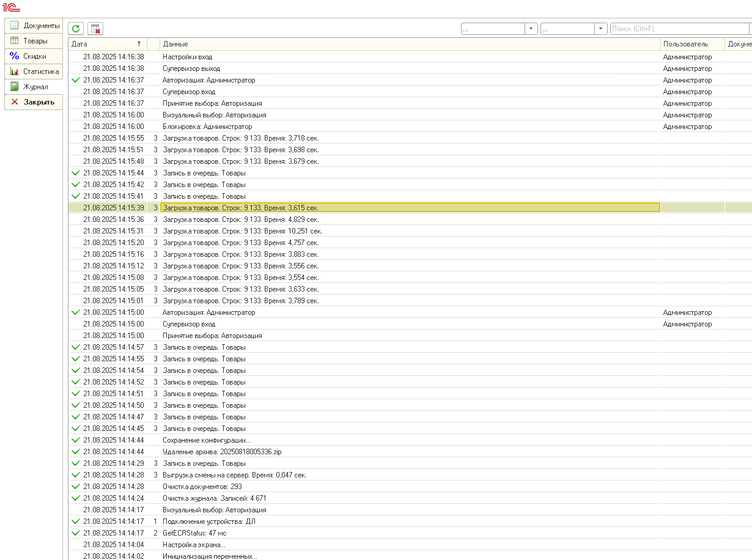Select Запись в очередь. Товары at 14:15:41
This screenshot has width=752, height=560.
(x=410, y=196)
